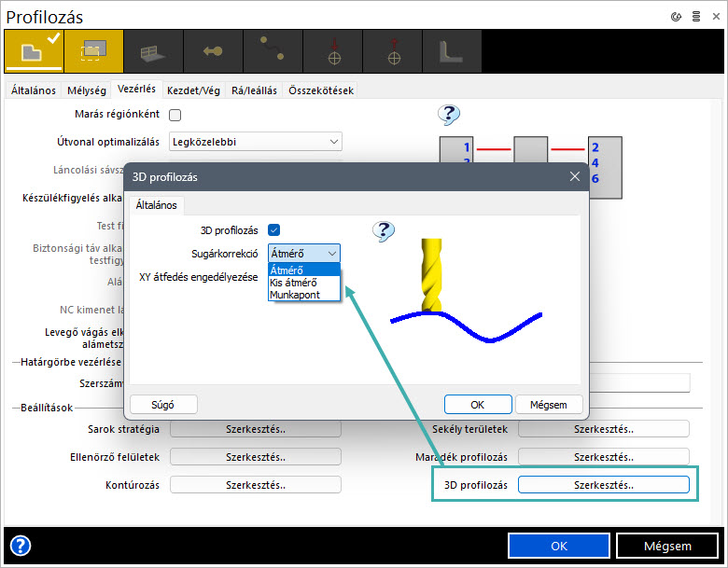Edit Sekély területek settings
This screenshot has width=728, height=568.
pyautogui.click(x=604, y=429)
